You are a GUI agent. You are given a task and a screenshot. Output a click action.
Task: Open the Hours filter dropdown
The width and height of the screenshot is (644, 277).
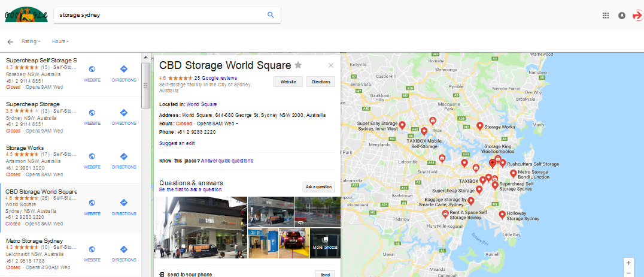click(x=60, y=41)
